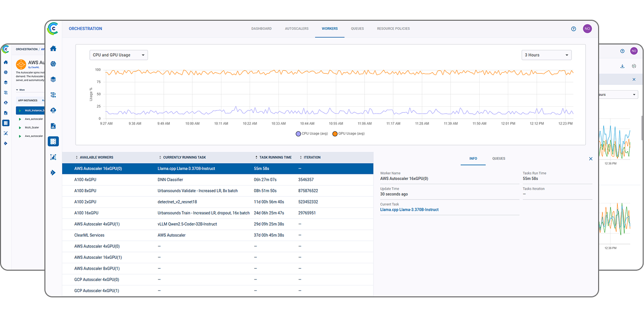Open the Llama.cpp Llama-3.370B-Instruct Current Task link
644x326 pixels.
[409, 210]
